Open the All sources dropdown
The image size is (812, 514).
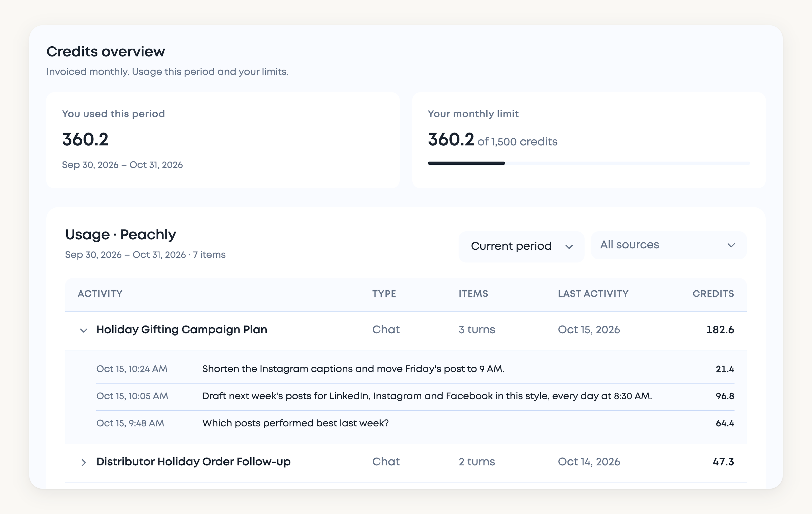click(x=668, y=245)
